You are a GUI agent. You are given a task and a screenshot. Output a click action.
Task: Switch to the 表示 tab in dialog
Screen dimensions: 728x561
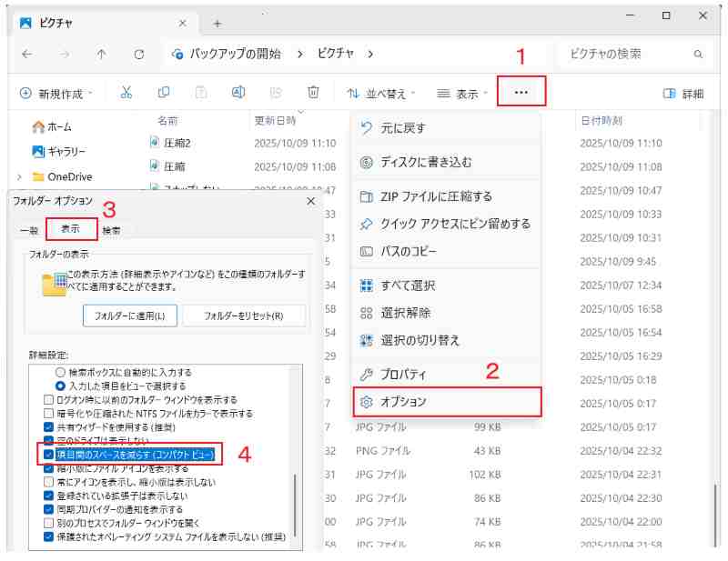point(71,229)
